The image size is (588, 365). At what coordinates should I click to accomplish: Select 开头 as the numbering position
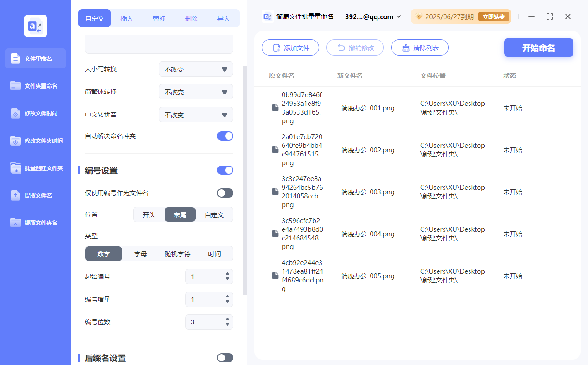(x=148, y=214)
